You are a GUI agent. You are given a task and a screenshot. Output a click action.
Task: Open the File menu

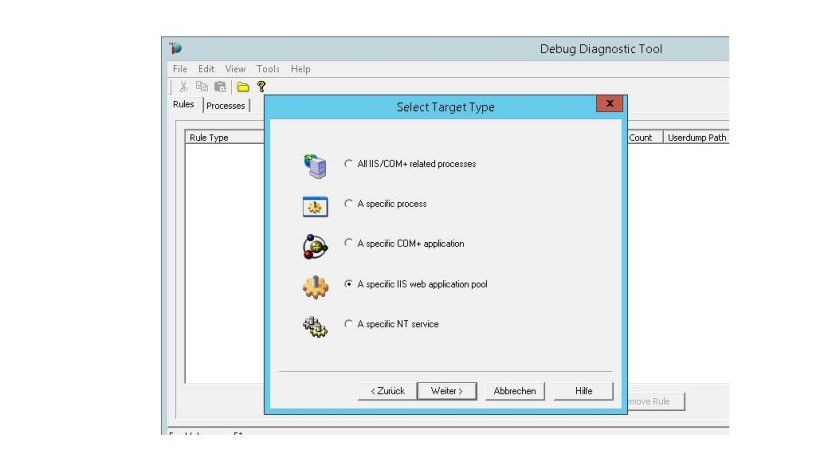(x=180, y=69)
